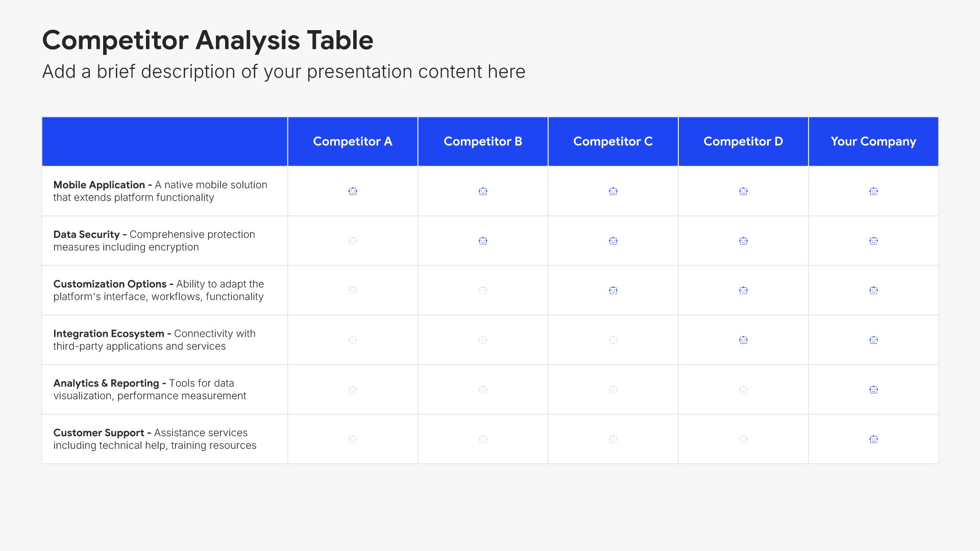Select the Customer Support row label
This screenshot has width=980, height=551.
pos(155,439)
